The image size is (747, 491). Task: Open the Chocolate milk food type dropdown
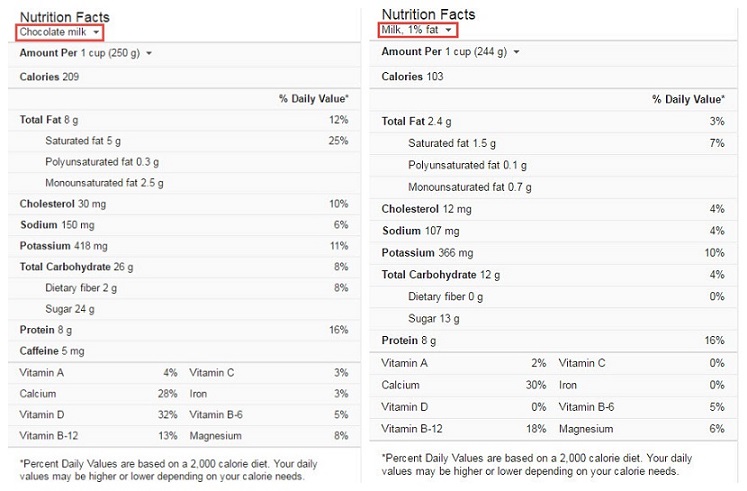coord(60,32)
